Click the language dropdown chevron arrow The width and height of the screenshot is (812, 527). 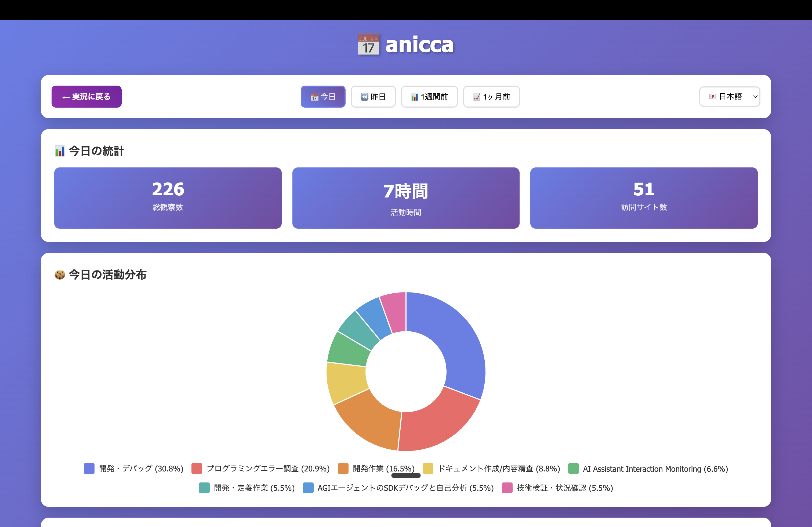point(755,97)
